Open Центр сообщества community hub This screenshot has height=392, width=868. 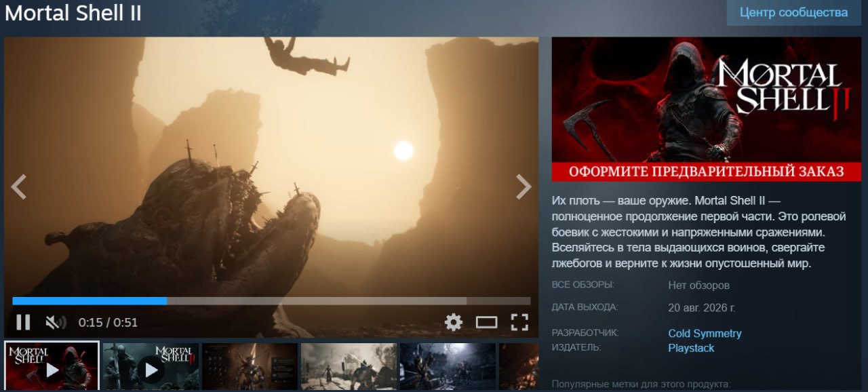coord(793,12)
